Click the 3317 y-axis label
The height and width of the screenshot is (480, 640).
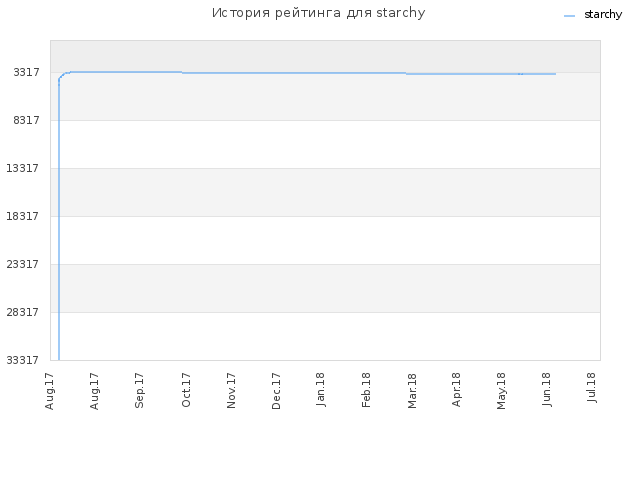click(27, 72)
